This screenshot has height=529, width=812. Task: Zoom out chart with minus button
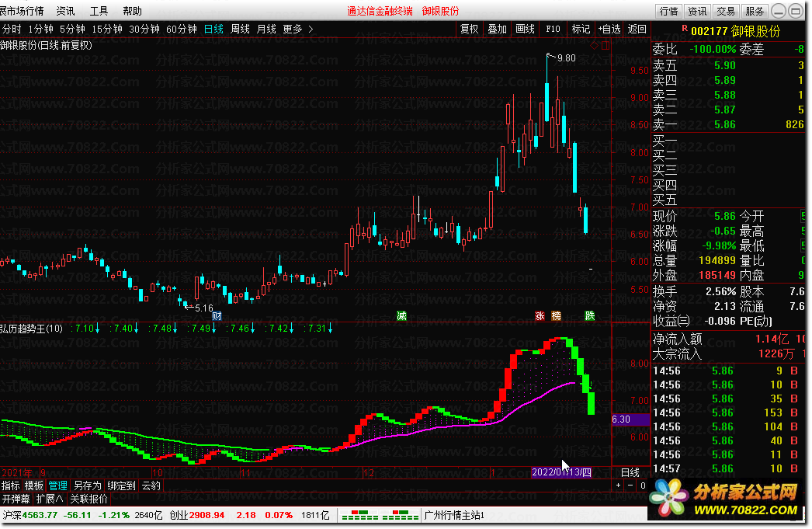tap(630, 486)
